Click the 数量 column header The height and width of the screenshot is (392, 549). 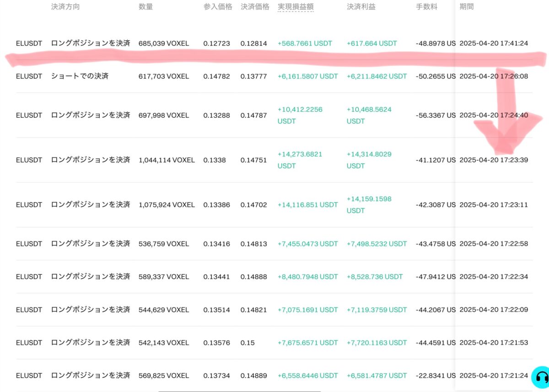pyautogui.click(x=145, y=7)
